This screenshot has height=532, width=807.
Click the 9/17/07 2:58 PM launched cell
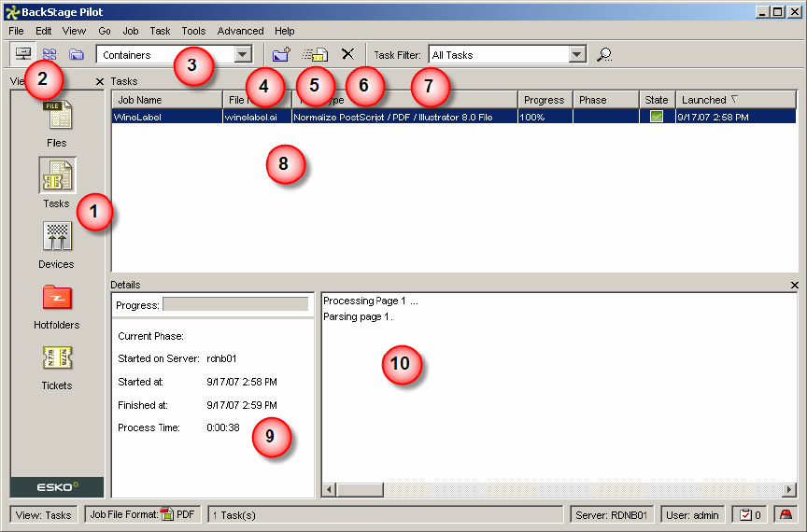736,117
